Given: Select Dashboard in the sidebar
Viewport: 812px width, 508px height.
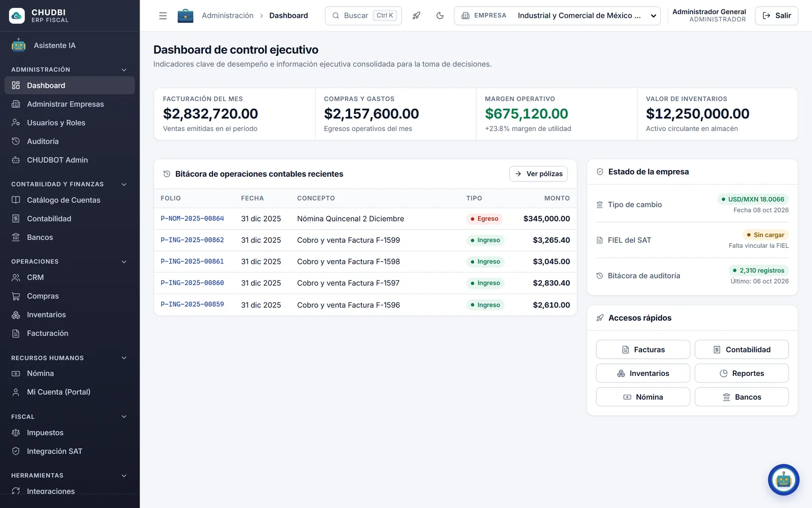Looking at the screenshot, I should [x=70, y=85].
